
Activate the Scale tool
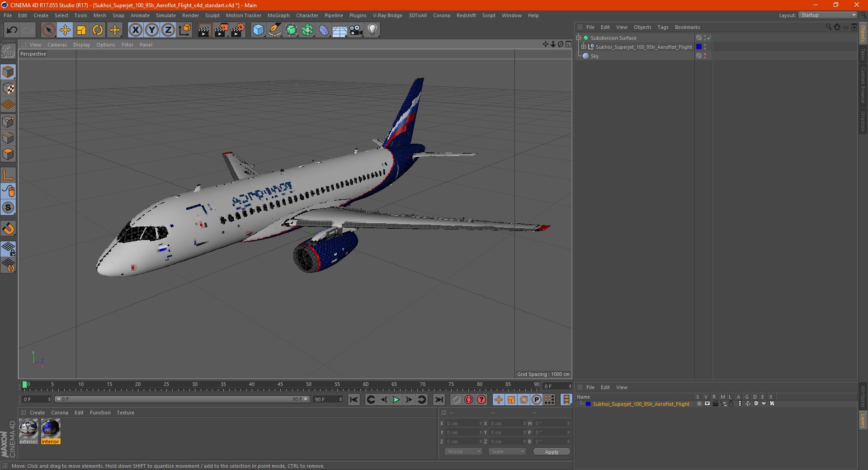coord(81,30)
